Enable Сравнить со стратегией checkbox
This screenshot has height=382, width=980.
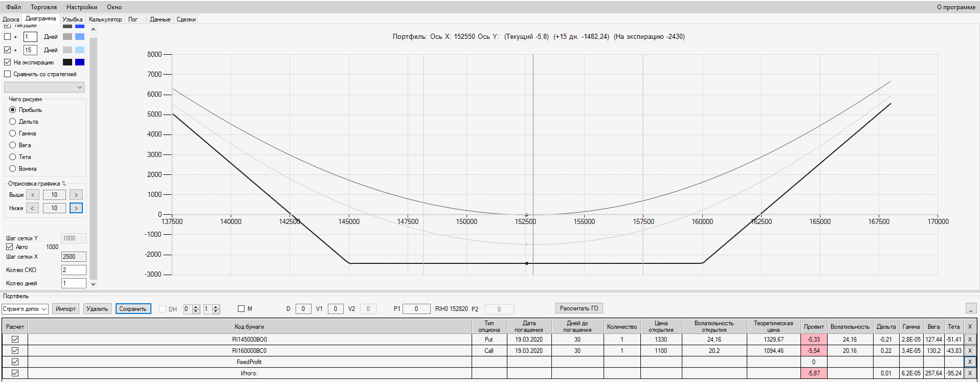(x=7, y=74)
